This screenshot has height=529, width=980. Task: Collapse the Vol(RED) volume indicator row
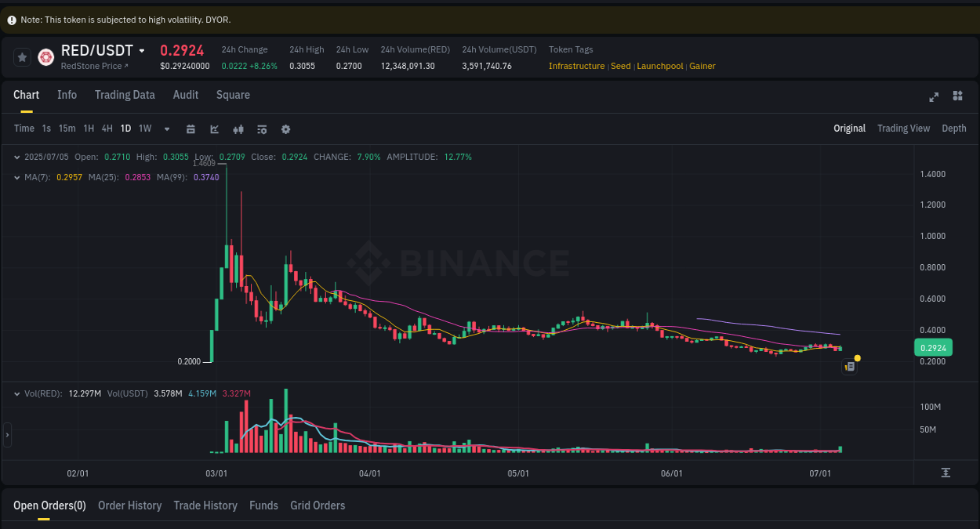coord(16,393)
